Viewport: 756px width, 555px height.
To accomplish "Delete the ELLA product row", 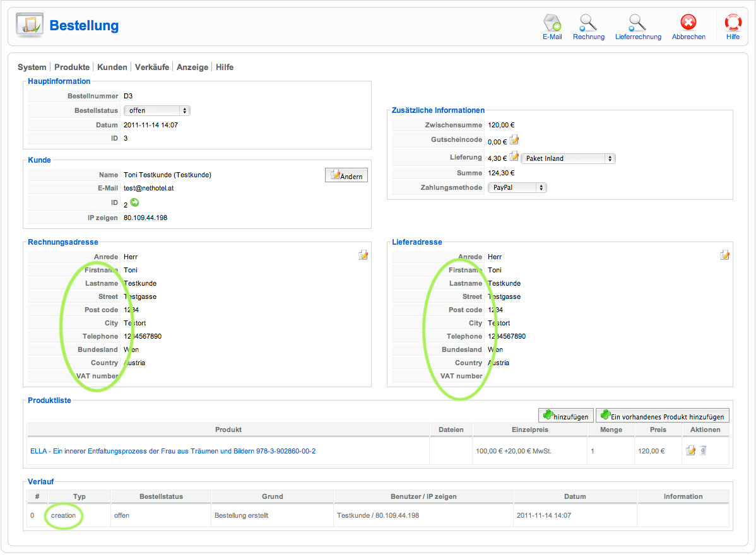I will point(703,450).
